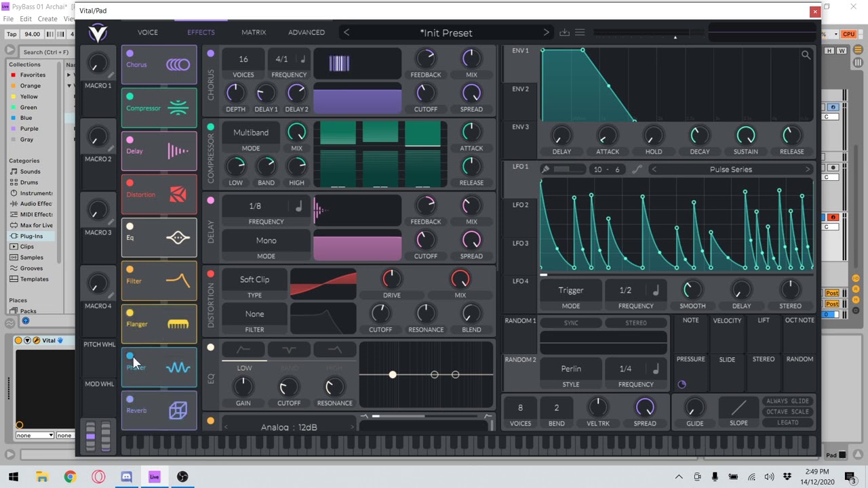This screenshot has width=868, height=488.
Task: Open the Random style Perlin dropdown
Action: [571, 369]
